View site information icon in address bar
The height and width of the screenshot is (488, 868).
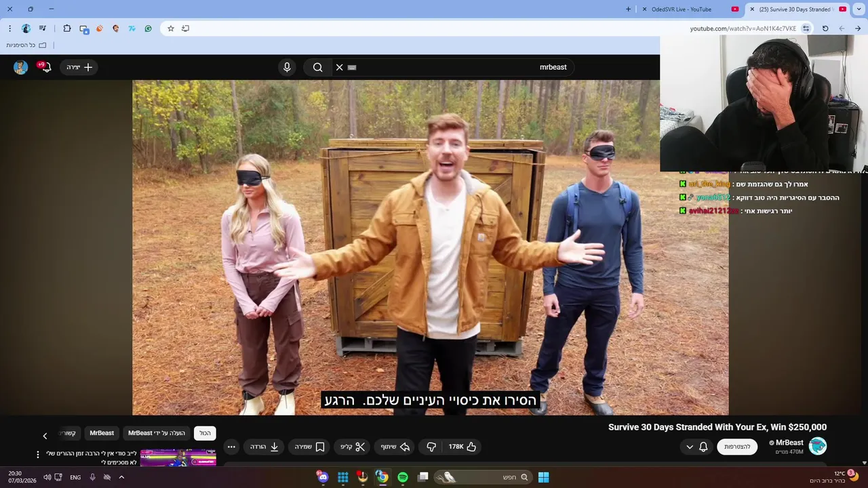pyautogui.click(x=806, y=28)
